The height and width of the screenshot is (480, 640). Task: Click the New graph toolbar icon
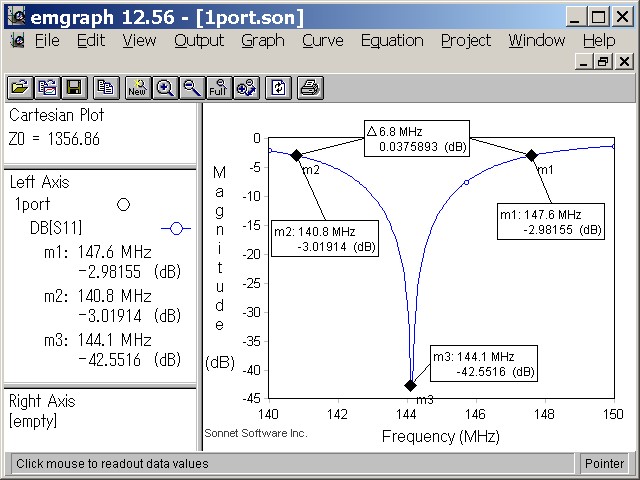pos(138,88)
